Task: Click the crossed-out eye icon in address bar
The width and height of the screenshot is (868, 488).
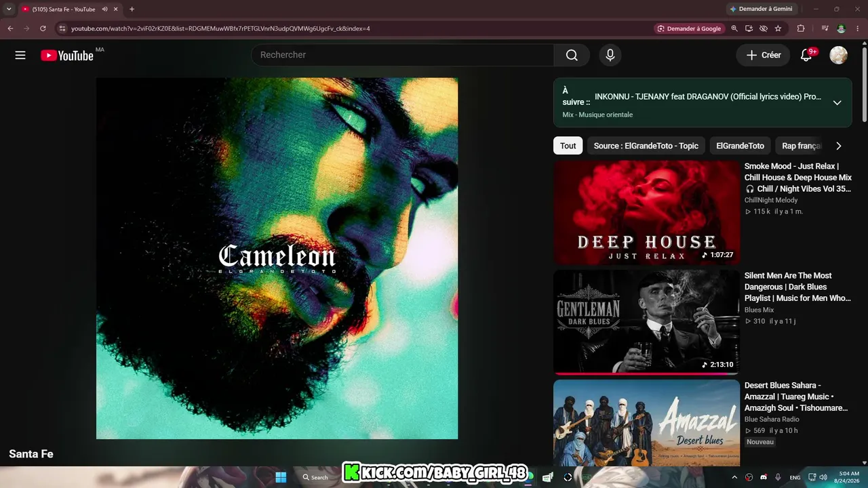Action: (x=764, y=28)
